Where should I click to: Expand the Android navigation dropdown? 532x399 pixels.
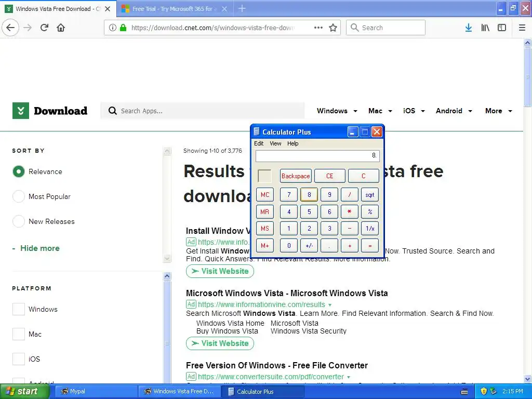coord(470,111)
